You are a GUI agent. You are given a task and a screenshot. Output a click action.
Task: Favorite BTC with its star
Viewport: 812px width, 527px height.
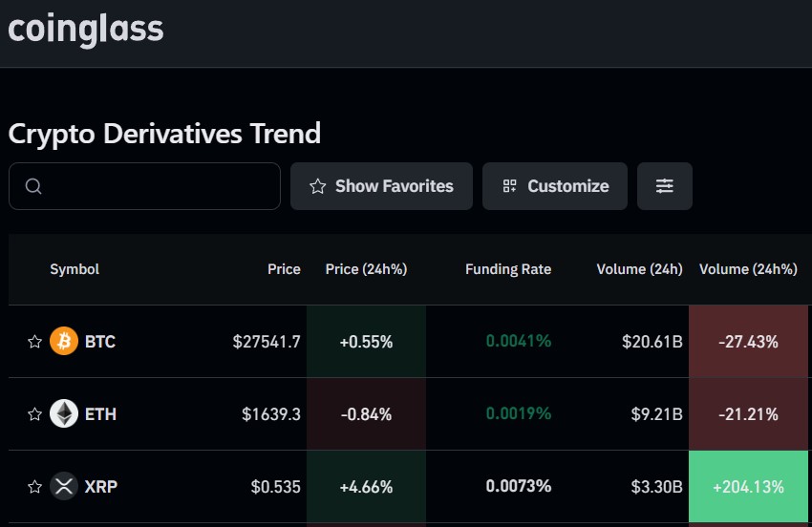point(34,342)
